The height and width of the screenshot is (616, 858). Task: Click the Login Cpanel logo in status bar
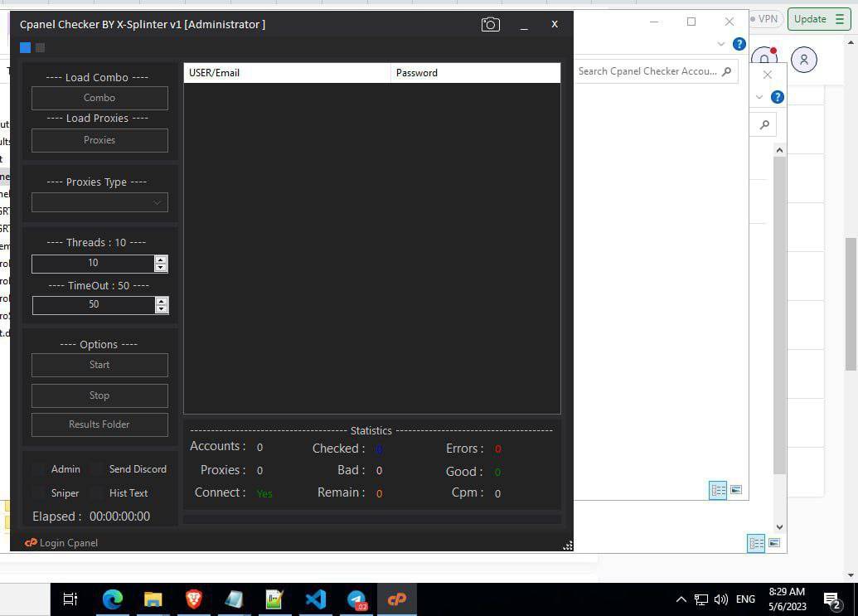click(31, 543)
